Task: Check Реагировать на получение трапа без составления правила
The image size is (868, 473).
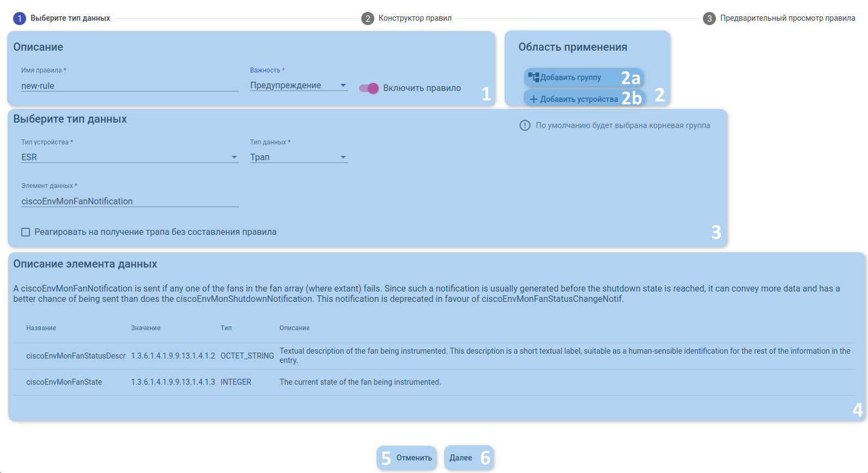Action: pos(26,232)
